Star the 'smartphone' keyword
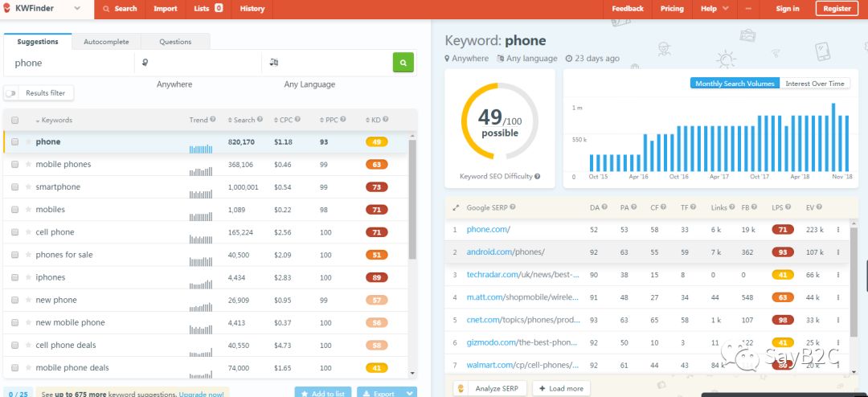This screenshot has width=868, height=397. (x=27, y=187)
